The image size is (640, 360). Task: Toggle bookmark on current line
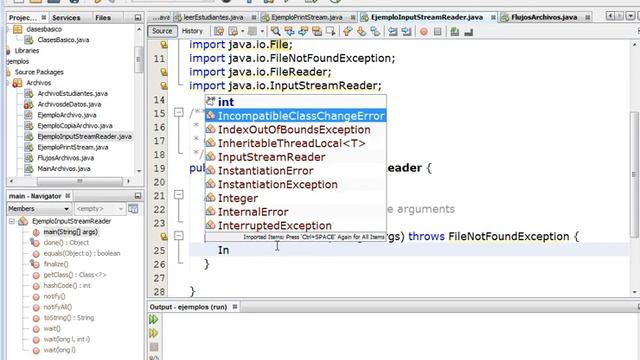[x=375, y=31]
